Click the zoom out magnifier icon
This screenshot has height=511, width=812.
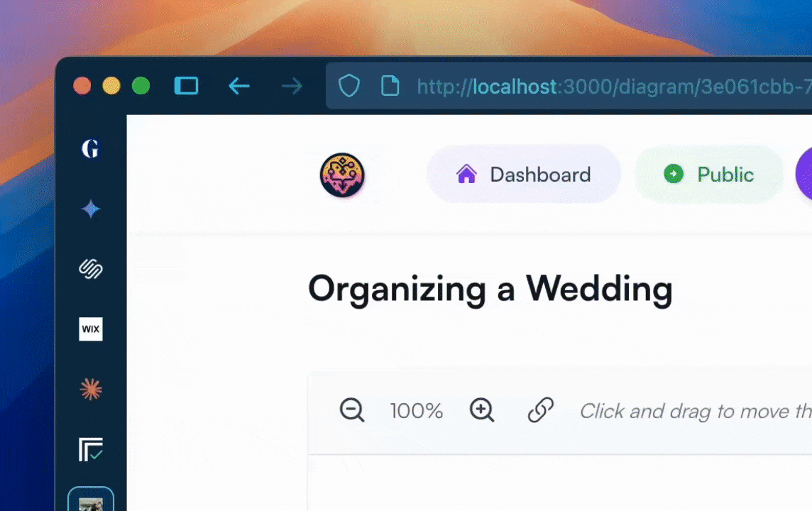coord(352,410)
